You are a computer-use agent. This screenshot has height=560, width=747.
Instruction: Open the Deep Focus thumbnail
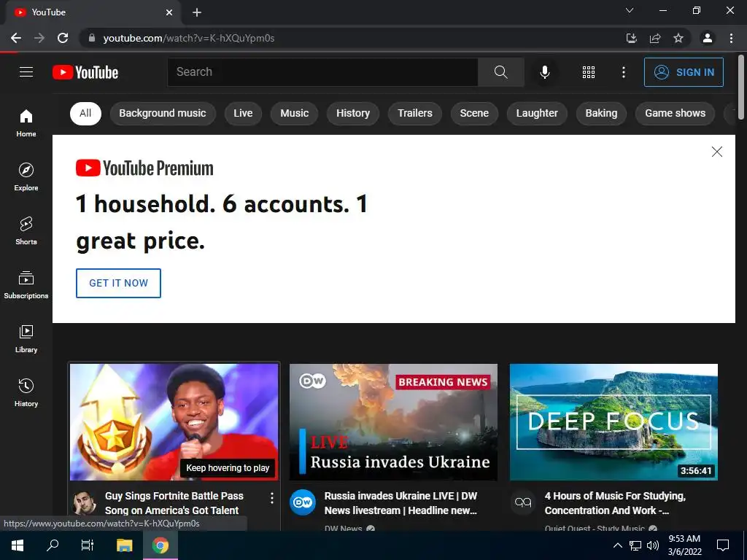(x=614, y=422)
